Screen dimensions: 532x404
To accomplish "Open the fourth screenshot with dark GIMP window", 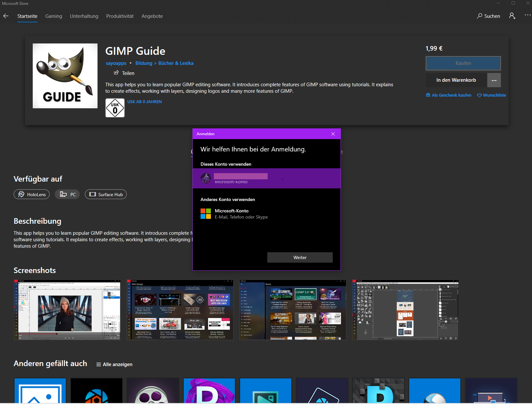I will pos(406,310).
